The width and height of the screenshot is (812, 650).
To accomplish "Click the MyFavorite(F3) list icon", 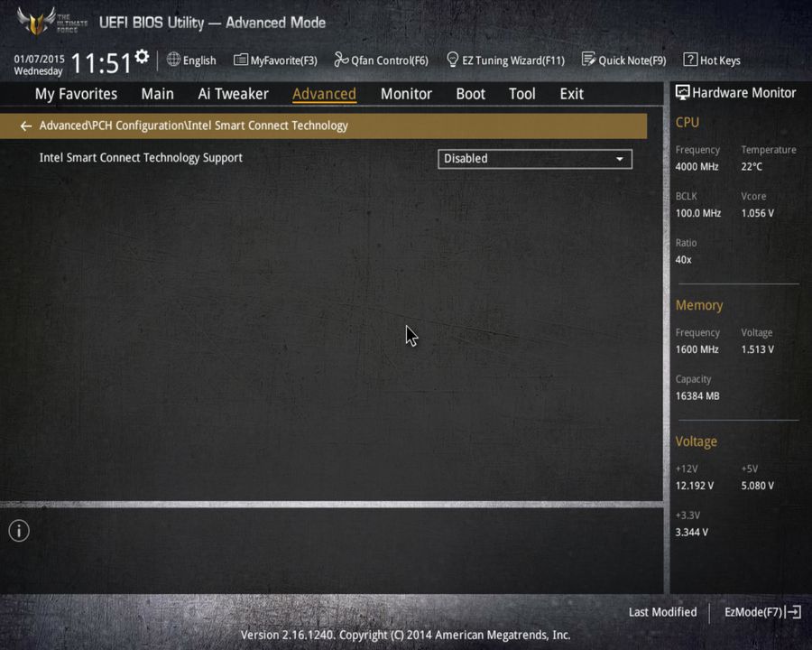I will pos(241,60).
